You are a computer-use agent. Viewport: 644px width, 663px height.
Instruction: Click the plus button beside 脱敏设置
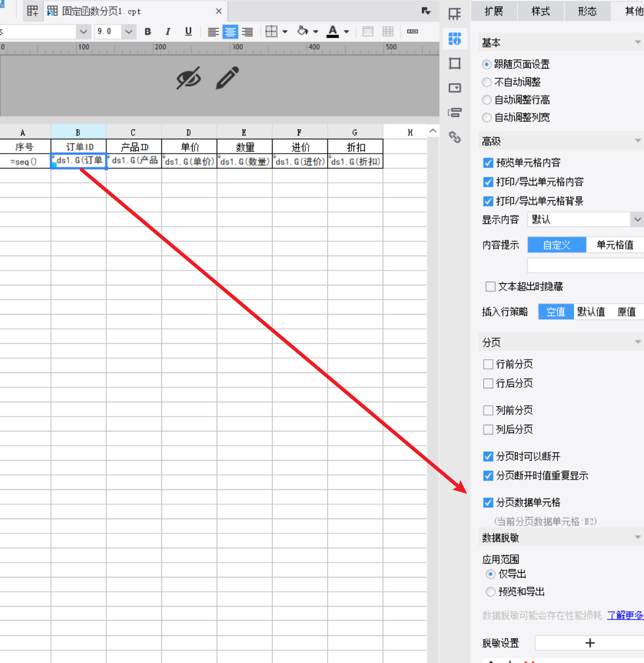click(x=590, y=643)
